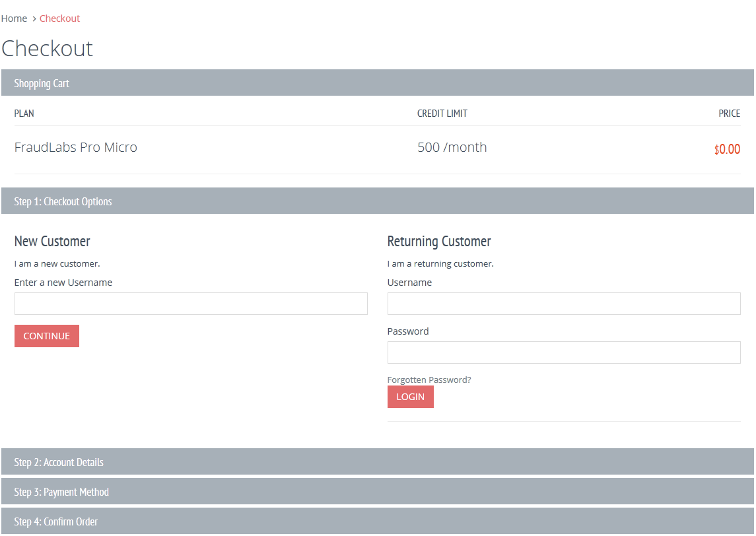Collapse Step 1: Checkout Options header
Image resolution: width=756 pixels, height=536 pixels.
coord(378,201)
